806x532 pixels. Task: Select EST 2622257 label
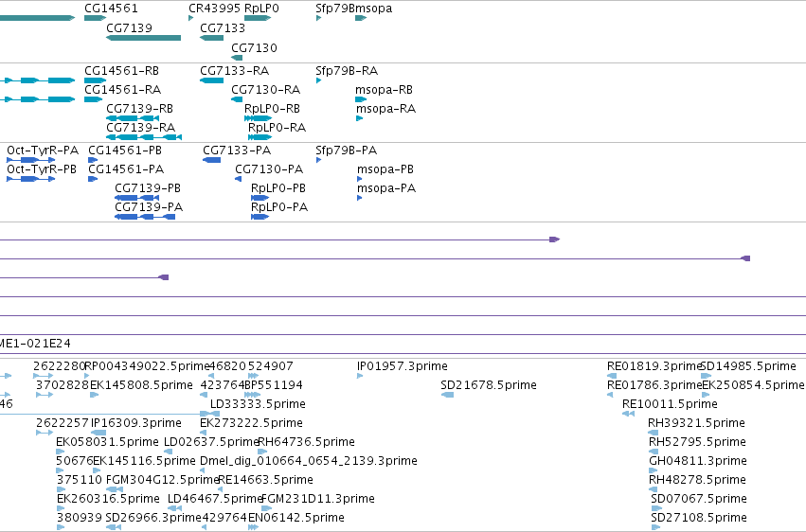(x=63, y=422)
